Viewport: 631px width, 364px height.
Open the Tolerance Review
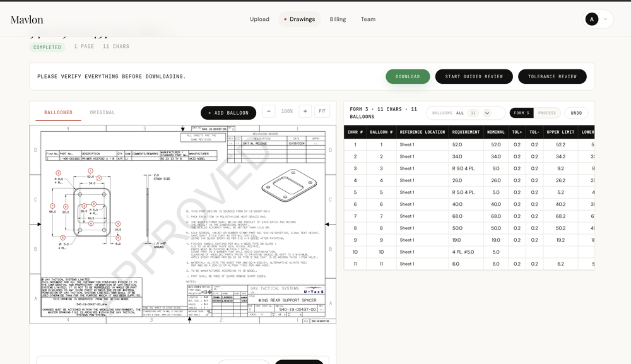[552, 76]
